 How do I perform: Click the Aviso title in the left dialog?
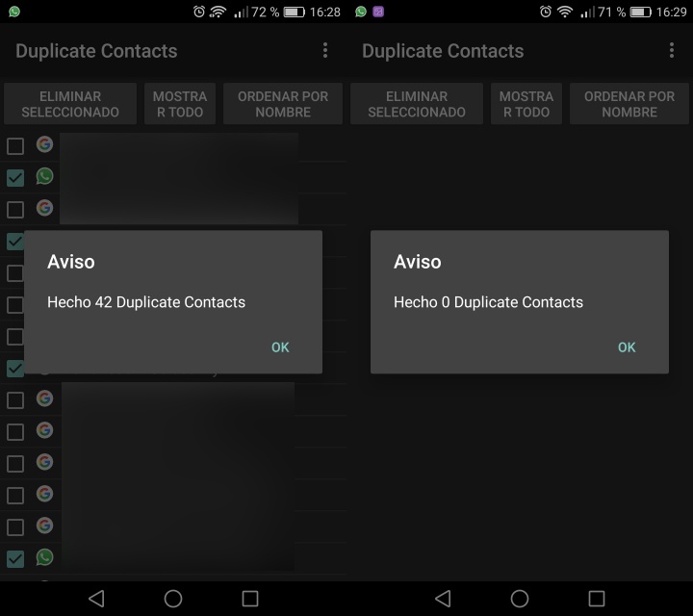coord(71,262)
